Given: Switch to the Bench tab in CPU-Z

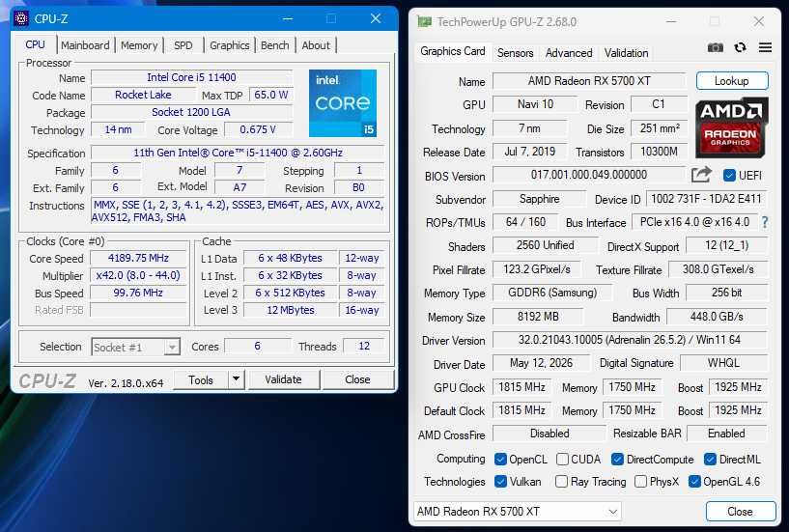Looking at the screenshot, I should click(274, 45).
